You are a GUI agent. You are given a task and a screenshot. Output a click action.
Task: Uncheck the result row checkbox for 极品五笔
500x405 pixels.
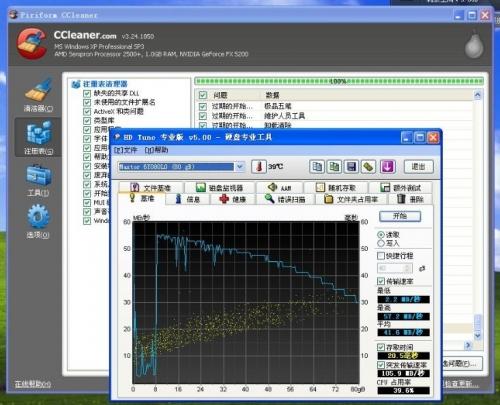click(202, 106)
